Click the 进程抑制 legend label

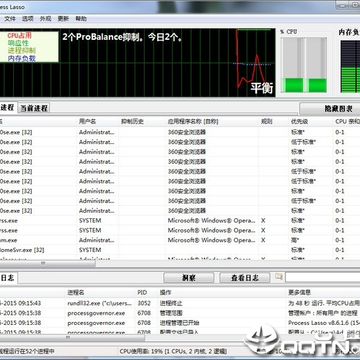[x=22, y=51]
